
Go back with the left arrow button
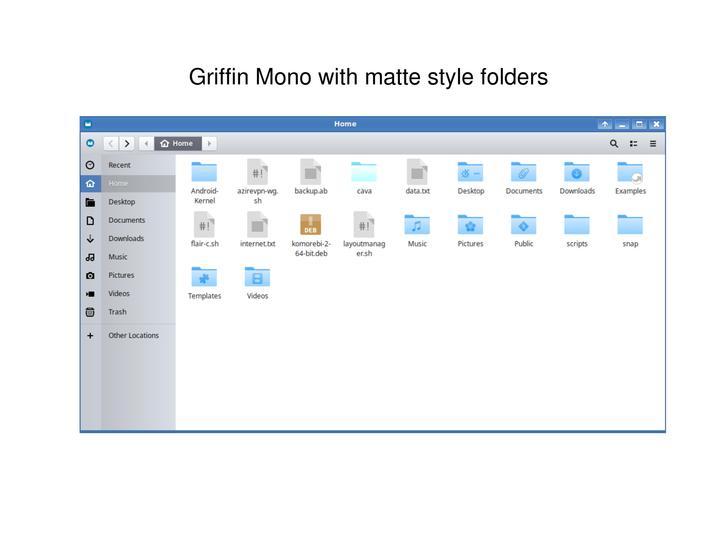point(111,144)
